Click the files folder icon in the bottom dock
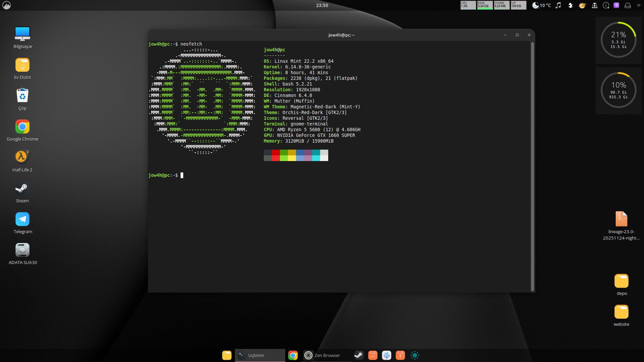Image resolution: width=644 pixels, height=362 pixels. (227, 355)
